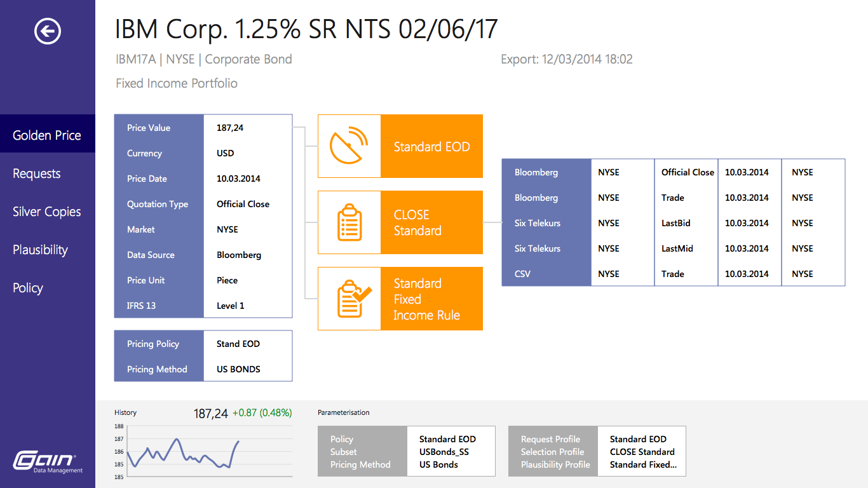Image resolution: width=868 pixels, height=488 pixels.
Task: Click Pricing Policy value Stand EOD
Action: pos(238,344)
